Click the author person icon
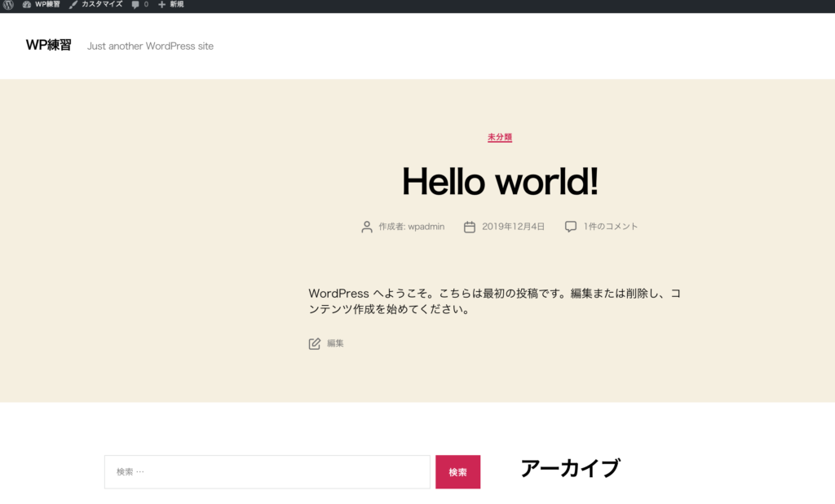 coord(366,227)
